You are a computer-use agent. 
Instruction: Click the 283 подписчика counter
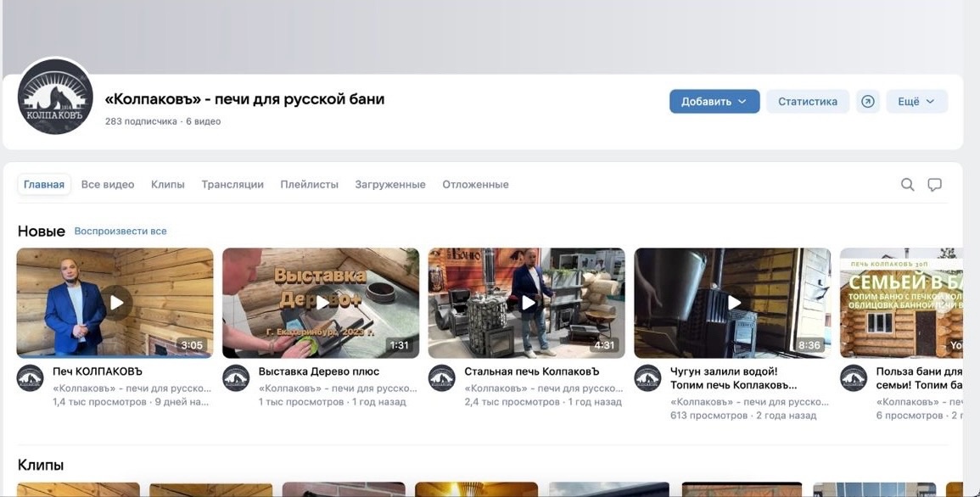[141, 121]
